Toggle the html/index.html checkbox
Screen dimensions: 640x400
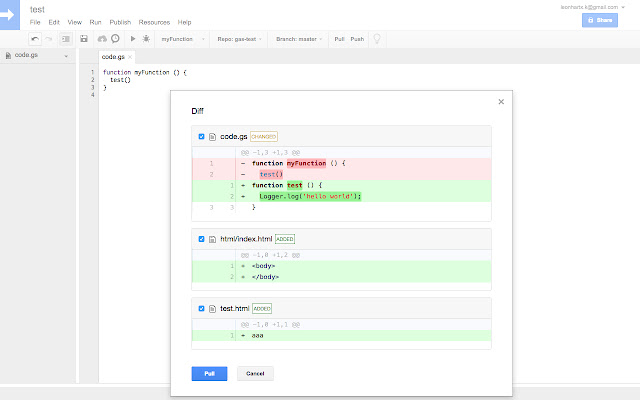pos(202,239)
